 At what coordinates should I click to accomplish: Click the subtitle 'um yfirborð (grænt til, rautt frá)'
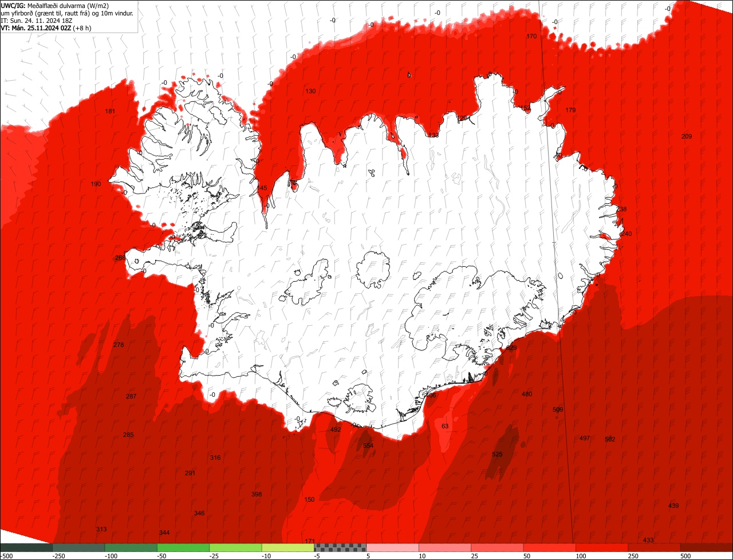coord(45,13)
